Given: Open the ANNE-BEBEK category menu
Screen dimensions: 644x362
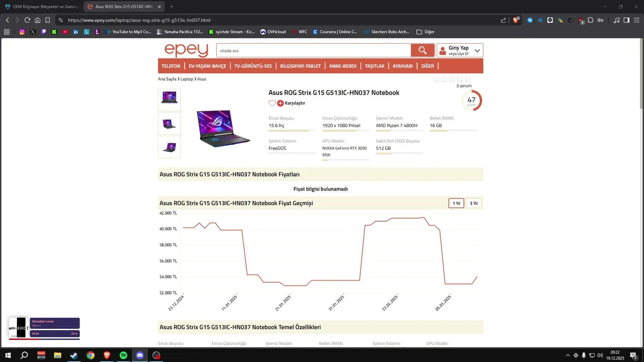Looking at the screenshot, I should (x=343, y=66).
